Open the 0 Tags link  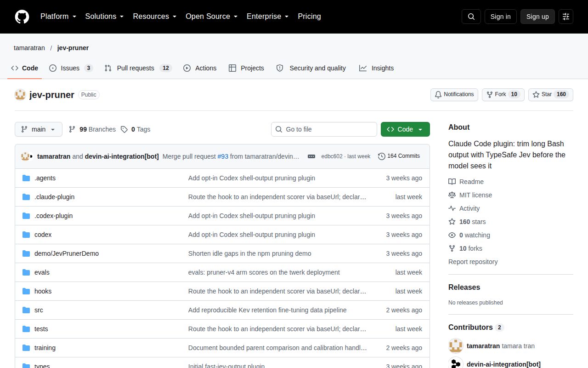click(x=136, y=129)
